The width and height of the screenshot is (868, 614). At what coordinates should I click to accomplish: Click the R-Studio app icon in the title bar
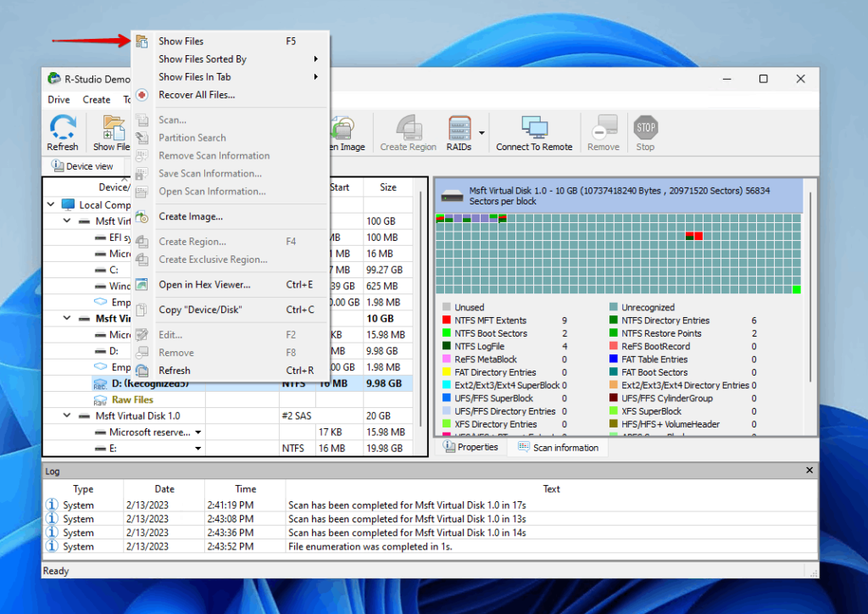click(53, 79)
